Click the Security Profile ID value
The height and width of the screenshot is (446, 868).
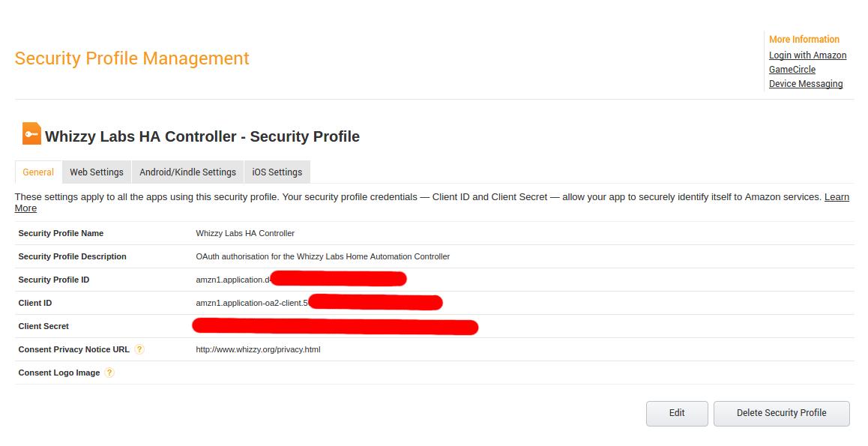301,280
